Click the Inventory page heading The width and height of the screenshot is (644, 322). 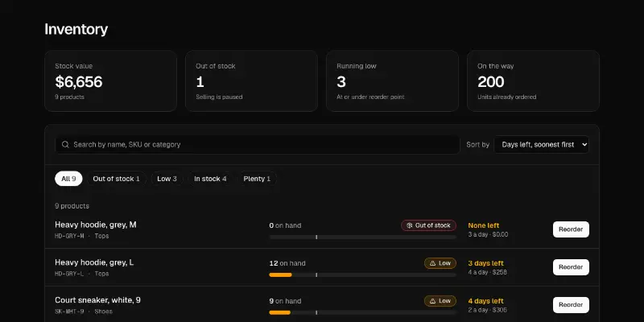(x=76, y=30)
